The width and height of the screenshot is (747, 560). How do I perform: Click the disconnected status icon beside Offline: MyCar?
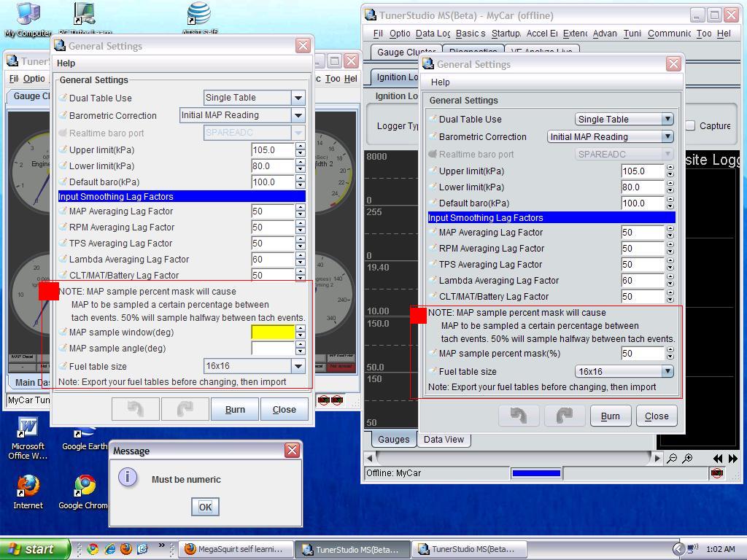pos(717,472)
